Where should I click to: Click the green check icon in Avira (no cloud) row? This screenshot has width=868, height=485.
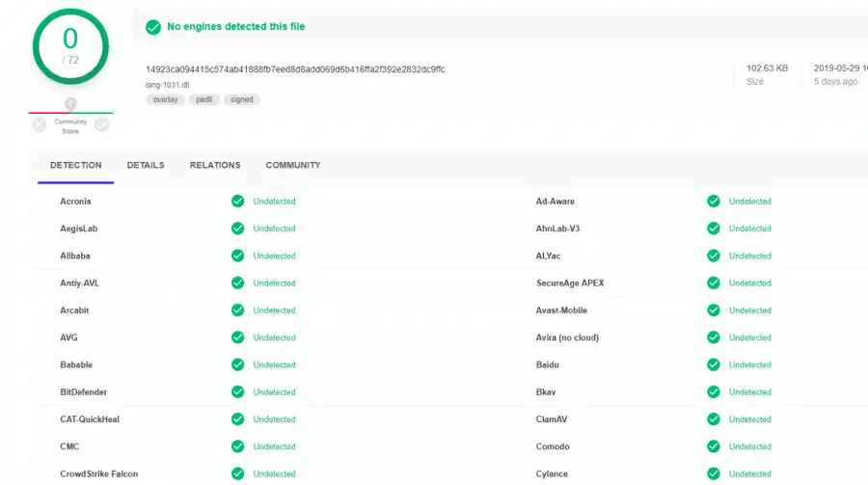pyautogui.click(x=714, y=337)
